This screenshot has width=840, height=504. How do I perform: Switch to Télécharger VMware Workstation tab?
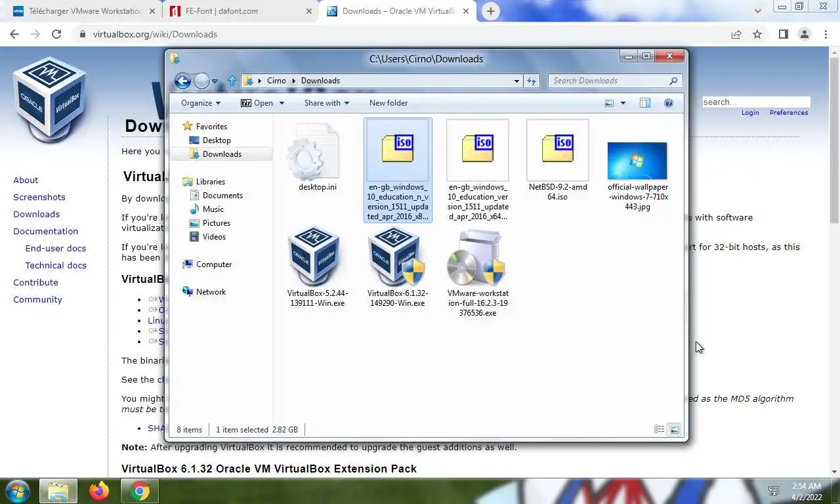pos(83,11)
